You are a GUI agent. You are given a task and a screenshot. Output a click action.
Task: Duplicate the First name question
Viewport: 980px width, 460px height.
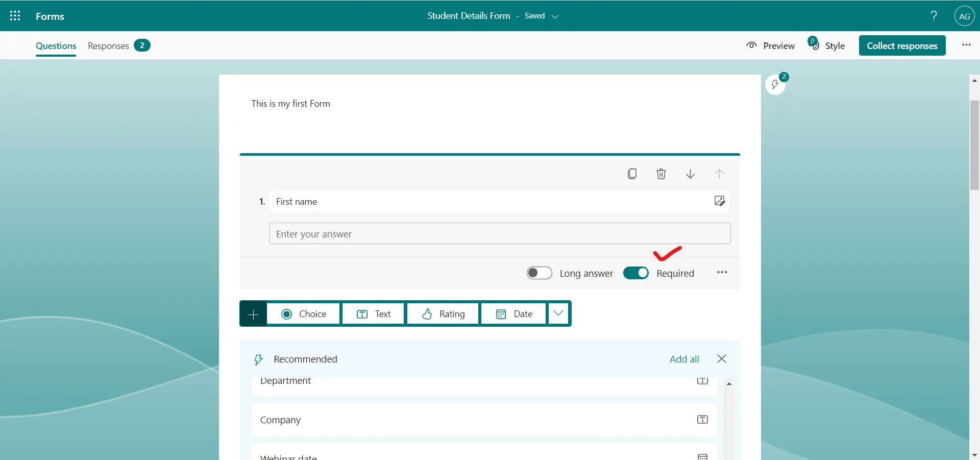[x=632, y=174]
